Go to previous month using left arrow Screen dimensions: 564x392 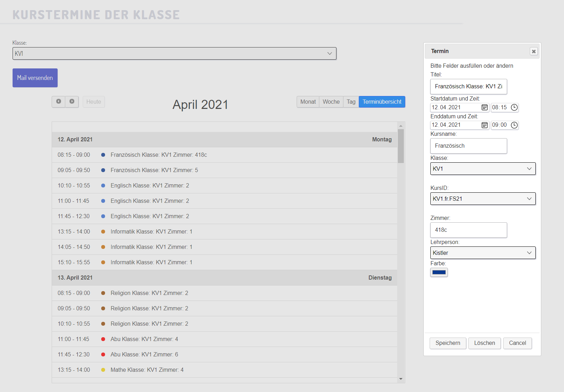[59, 102]
